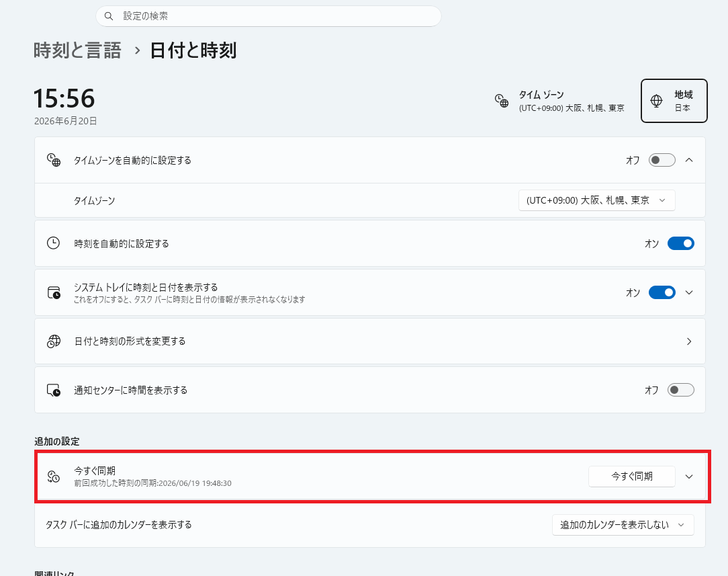Click the search magnifier icon

coord(109,16)
